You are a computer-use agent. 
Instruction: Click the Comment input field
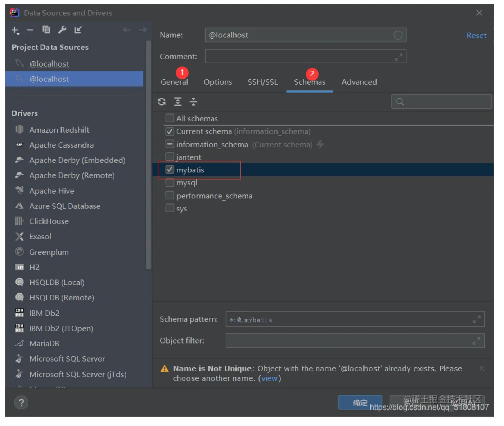point(306,57)
